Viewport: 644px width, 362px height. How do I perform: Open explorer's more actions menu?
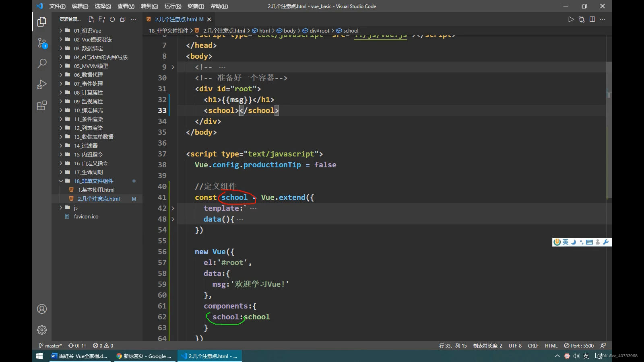(x=133, y=19)
